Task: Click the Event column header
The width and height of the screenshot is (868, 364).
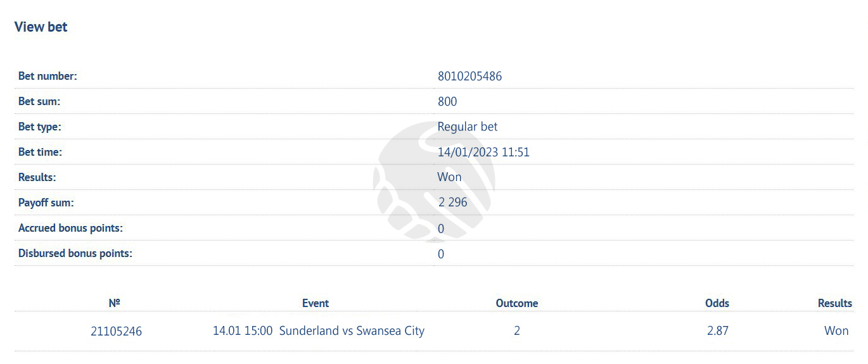Action: [x=316, y=303]
